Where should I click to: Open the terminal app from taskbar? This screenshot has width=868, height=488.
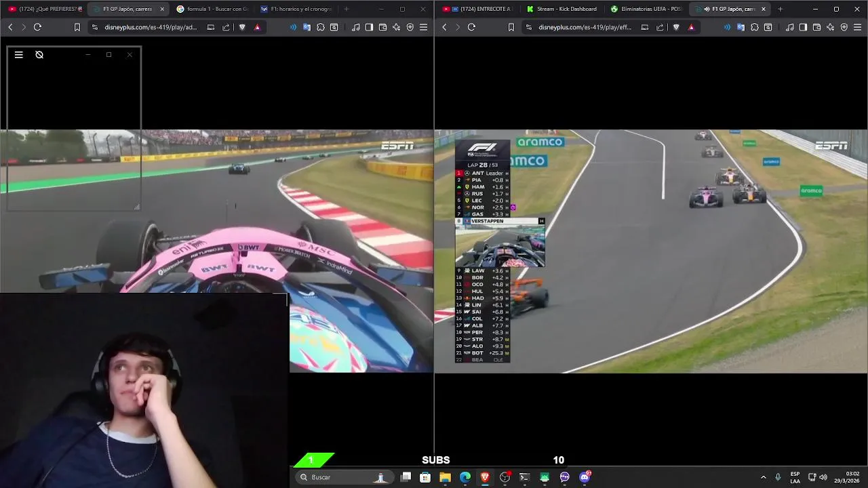(524, 477)
